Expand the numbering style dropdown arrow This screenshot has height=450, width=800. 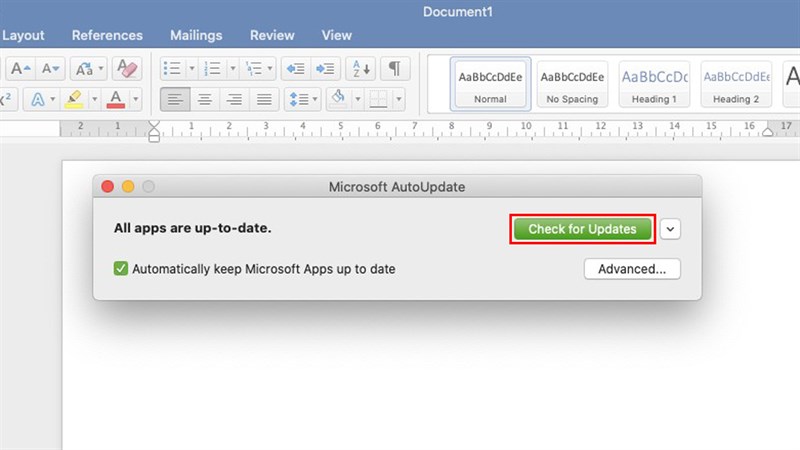pyautogui.click(x=233, y=68)
